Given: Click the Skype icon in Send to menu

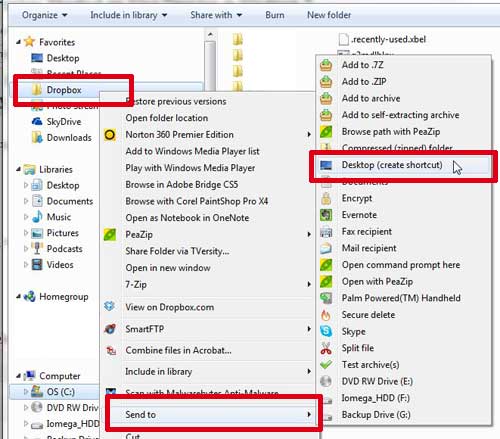Looking at the screenshot, I should click(326, 331).
